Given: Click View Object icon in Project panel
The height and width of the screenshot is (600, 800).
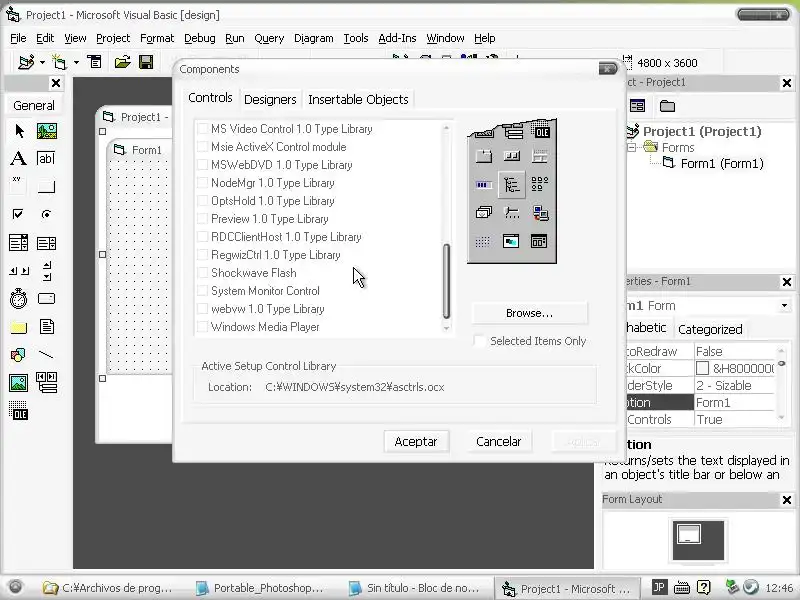Looking at the screenshot, I should [637, 106].
